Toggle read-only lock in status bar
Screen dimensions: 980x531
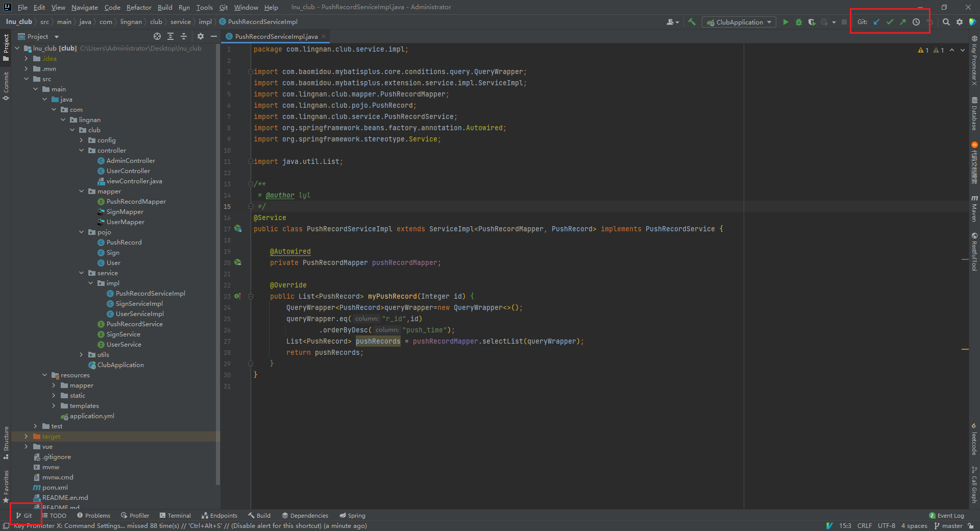(970, 525)
